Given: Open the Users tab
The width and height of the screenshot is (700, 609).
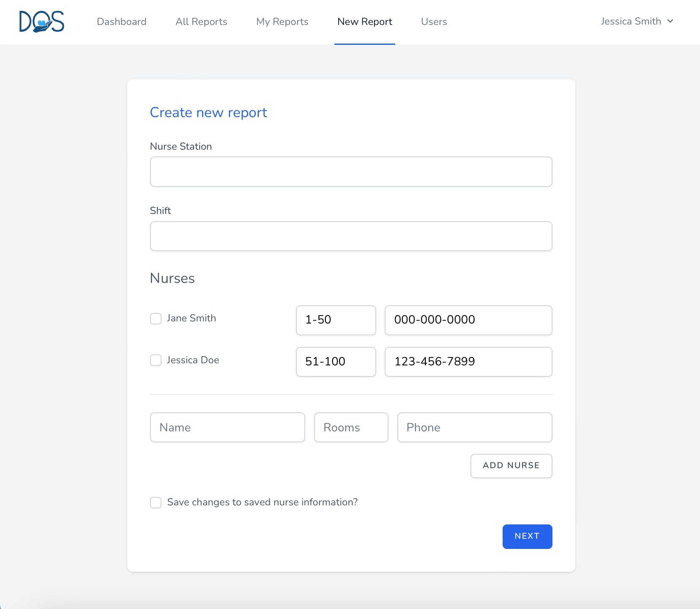Looking at the screenshot, I should [x=434, y=22].
